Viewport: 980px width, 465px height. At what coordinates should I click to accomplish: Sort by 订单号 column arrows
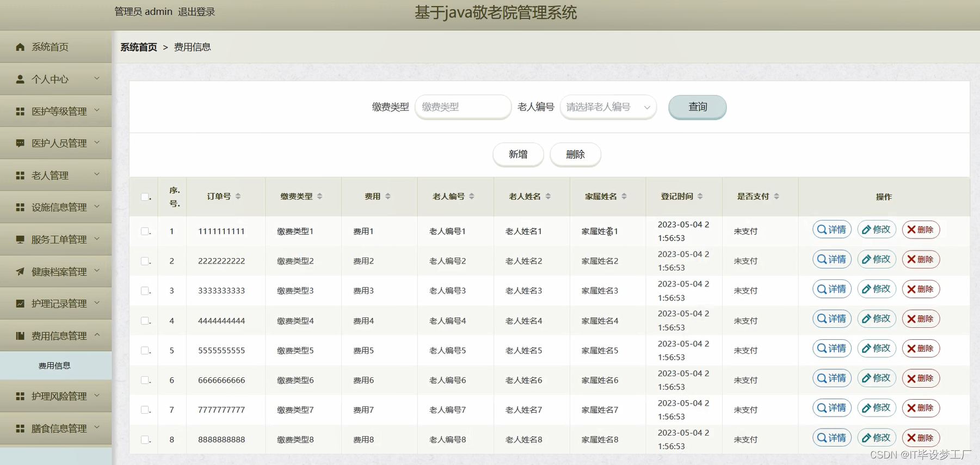pos(238,197)
